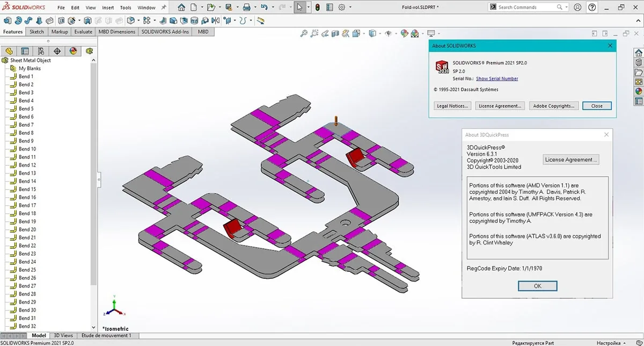This screenshot has width=644, height=346.
Task: Open the DimXpertManager crosshair tab icon
Action: coord(57,52)
